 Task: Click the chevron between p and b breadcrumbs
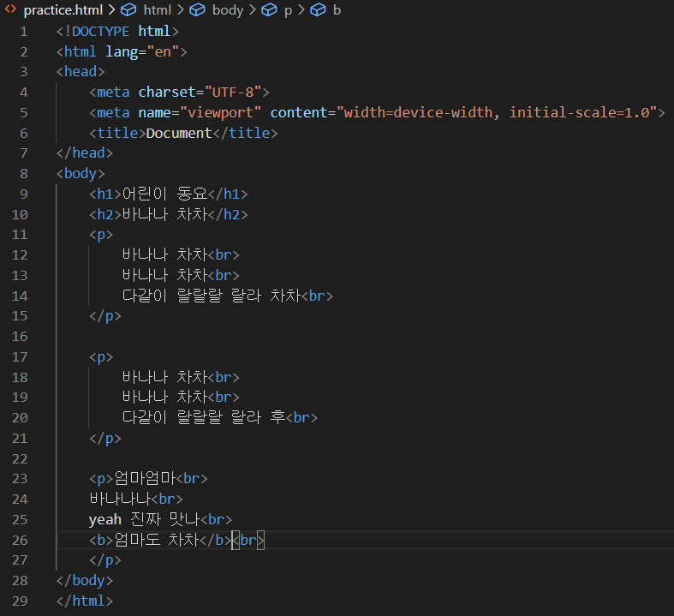(301, 9)
